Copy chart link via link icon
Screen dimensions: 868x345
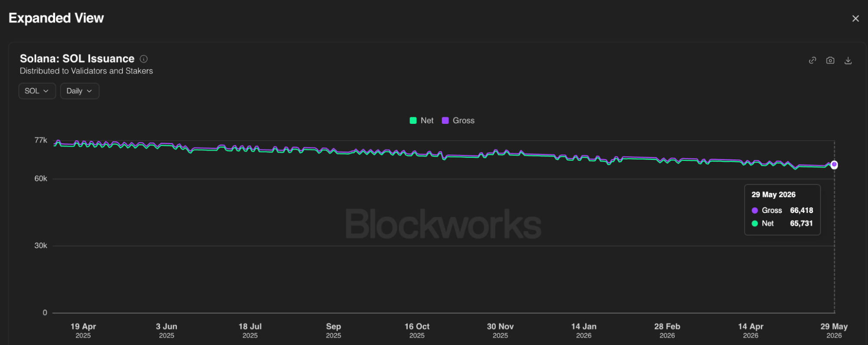pos(812,60)
